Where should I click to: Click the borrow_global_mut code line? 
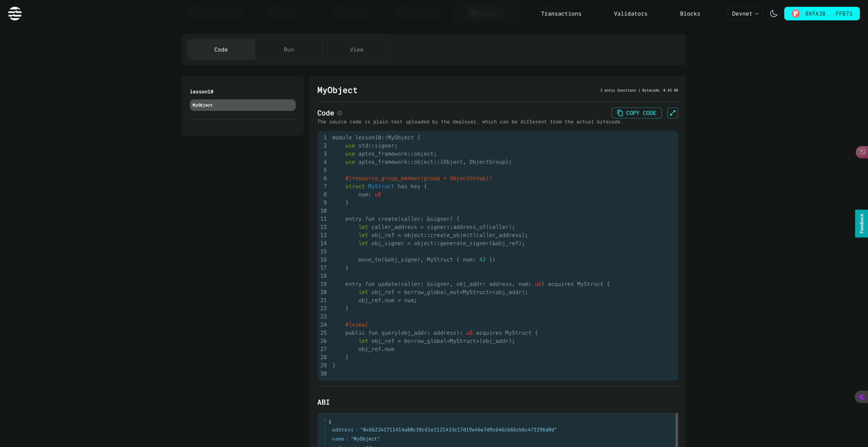pos(443,292)
